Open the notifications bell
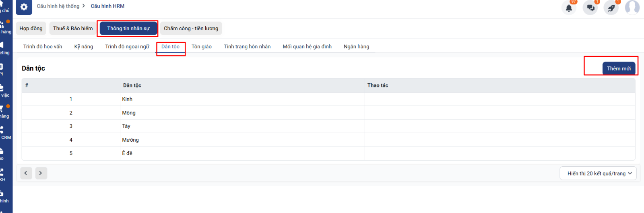 tap(569, 8)
